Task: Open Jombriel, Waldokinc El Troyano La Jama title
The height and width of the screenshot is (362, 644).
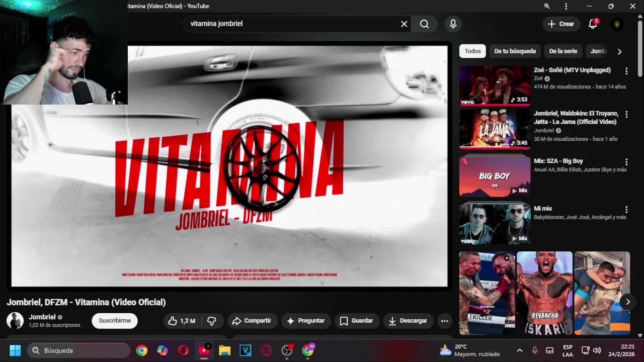Action: point(576,117)
